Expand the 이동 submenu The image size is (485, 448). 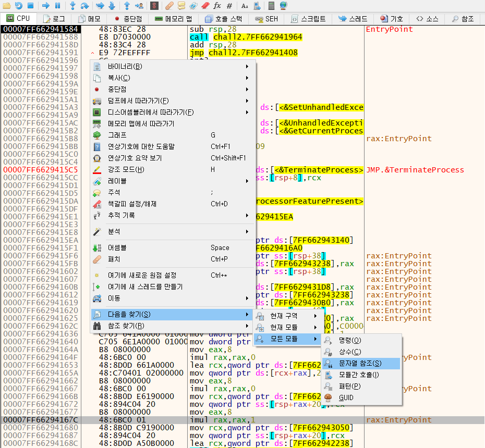click(173, 298)
